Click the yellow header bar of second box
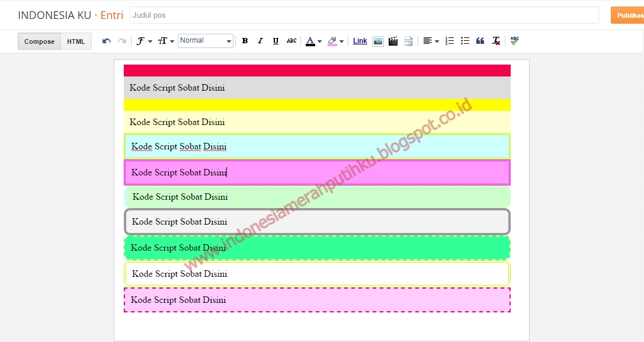Screen dimensions: 644x342 317,105
